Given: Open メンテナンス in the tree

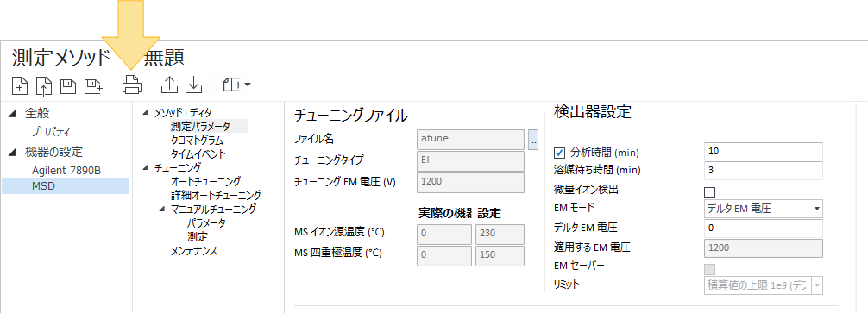Looking at the screenshot, I should 194,251.
